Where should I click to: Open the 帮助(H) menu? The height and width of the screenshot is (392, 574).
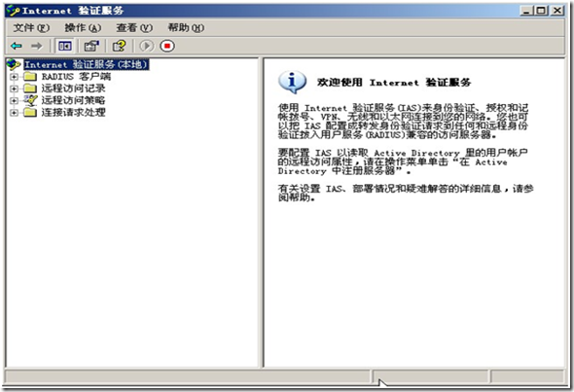coord(186,28)
